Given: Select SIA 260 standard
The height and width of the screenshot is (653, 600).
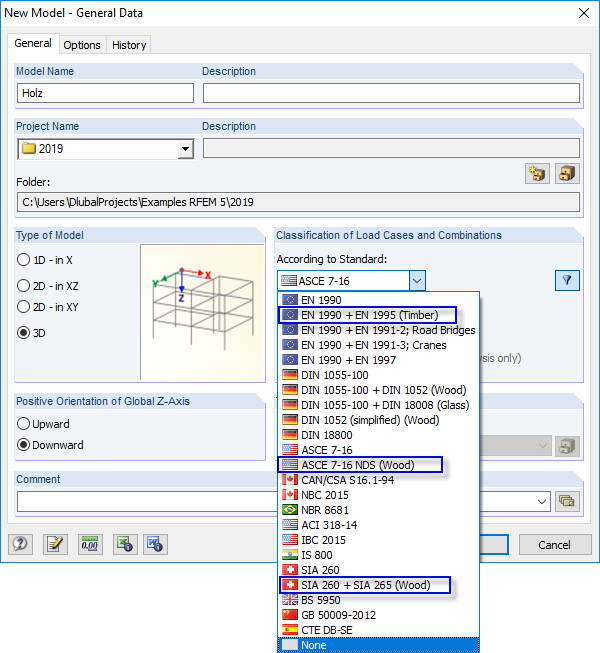Looking at the screenshot, I should coord(378,570).
